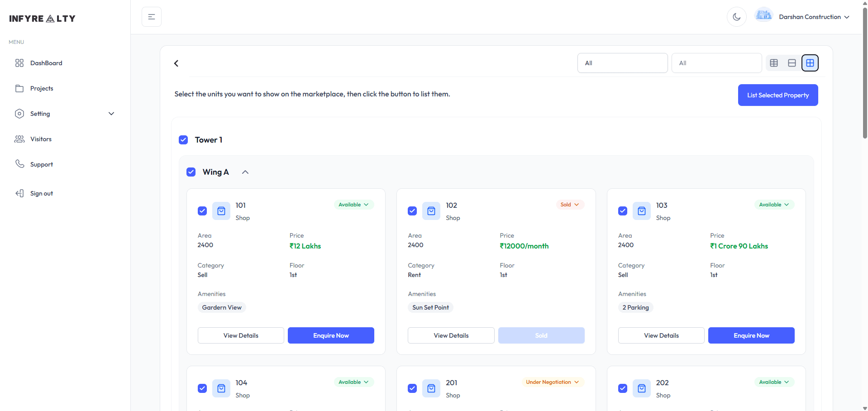
Task: Click the shop icon for unit 101
Action: (221, 211)
